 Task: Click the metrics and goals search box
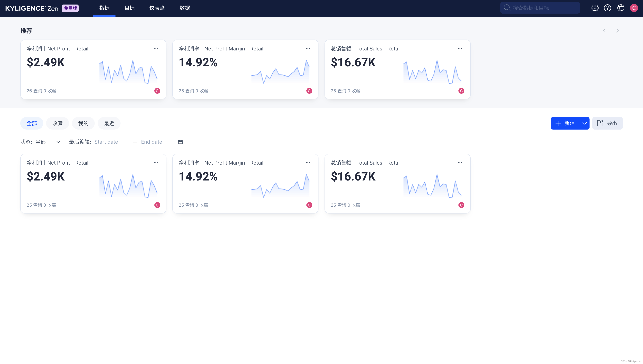(x=540, y=8)
